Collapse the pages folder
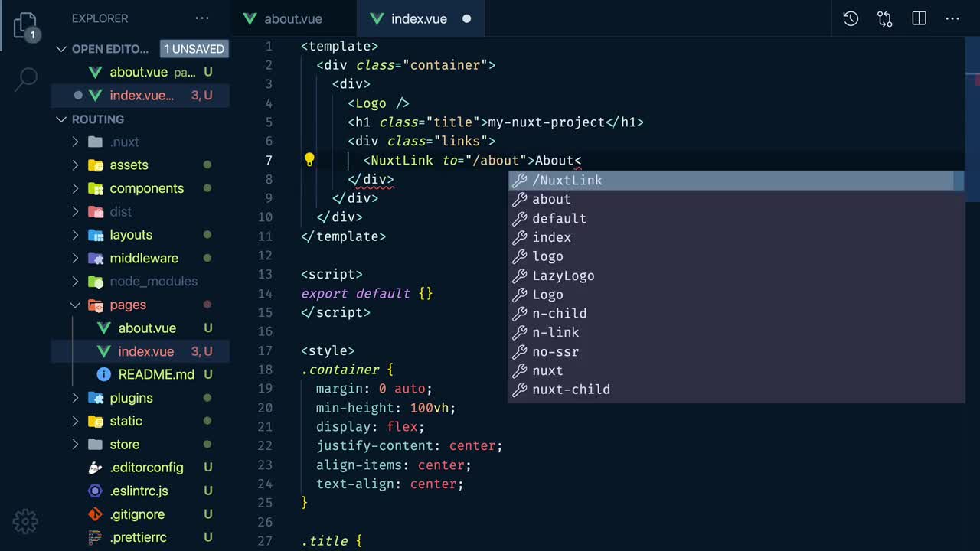980x551 pixels. tap(127, 305)
